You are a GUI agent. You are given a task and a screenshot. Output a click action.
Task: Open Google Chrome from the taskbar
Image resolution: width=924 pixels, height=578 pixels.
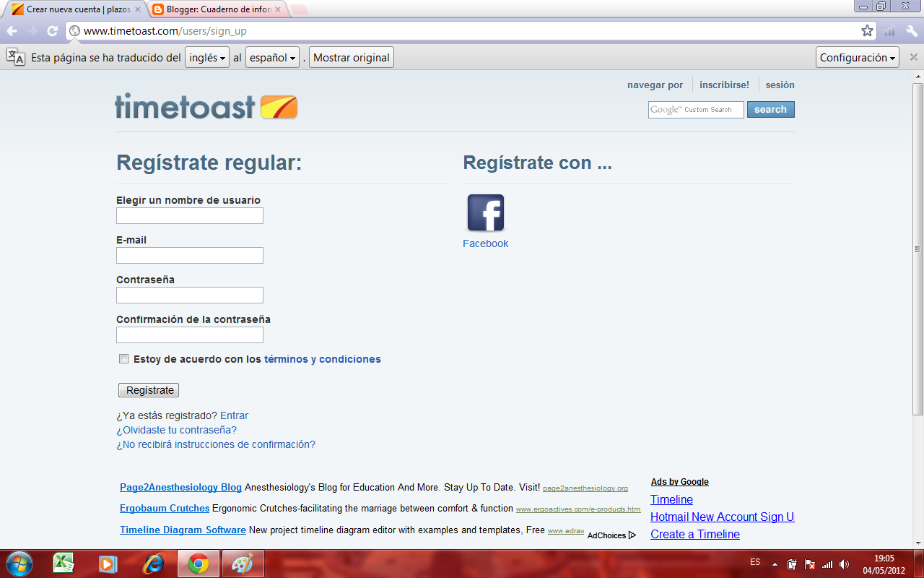point(200,563)
